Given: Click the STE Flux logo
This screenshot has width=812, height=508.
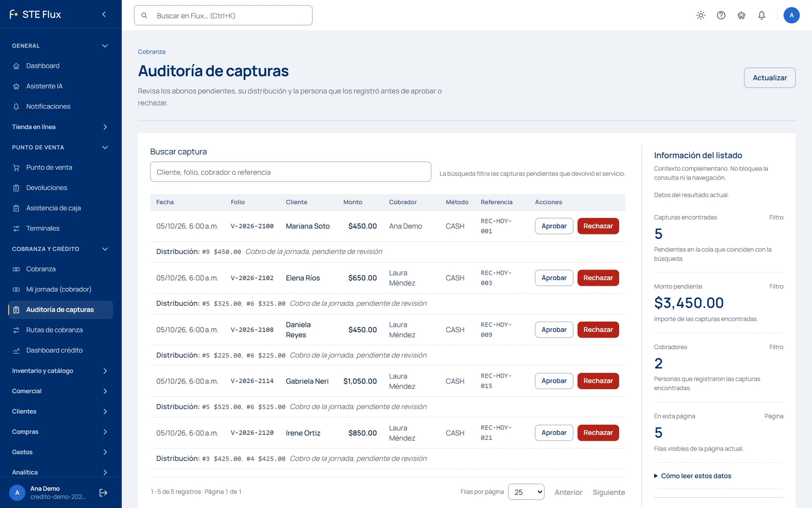Looking at the screenshot, I should pos(36,14).
